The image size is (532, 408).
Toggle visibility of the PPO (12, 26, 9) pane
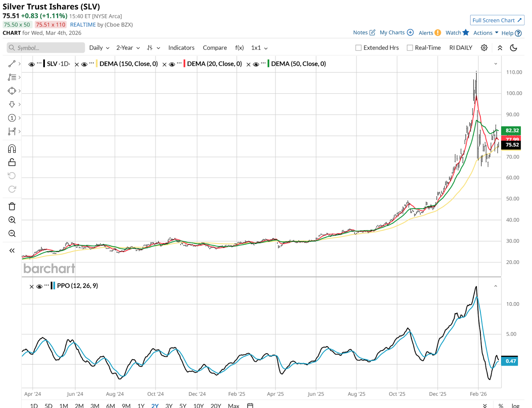point(39,286)
